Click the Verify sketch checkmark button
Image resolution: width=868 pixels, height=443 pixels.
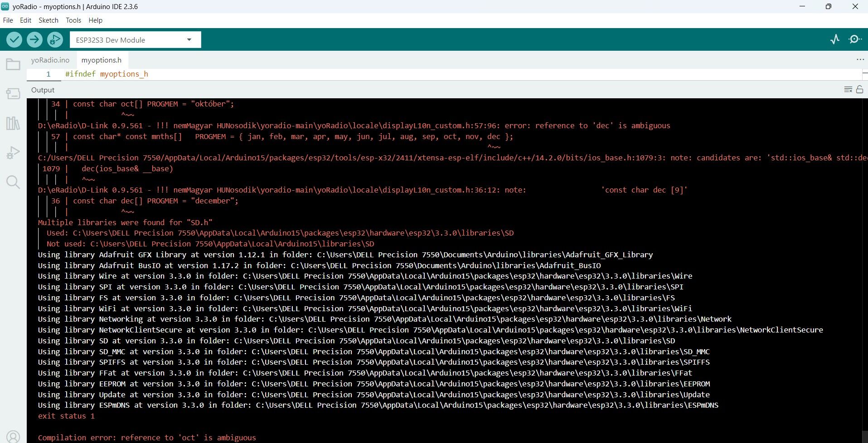(x=15, y=40)
